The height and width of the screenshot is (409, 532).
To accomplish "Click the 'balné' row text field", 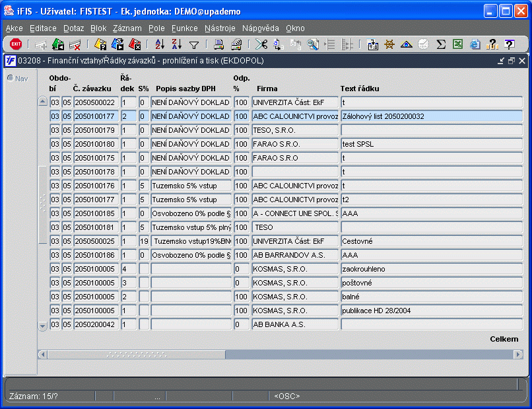I will [x=432, y=297].
